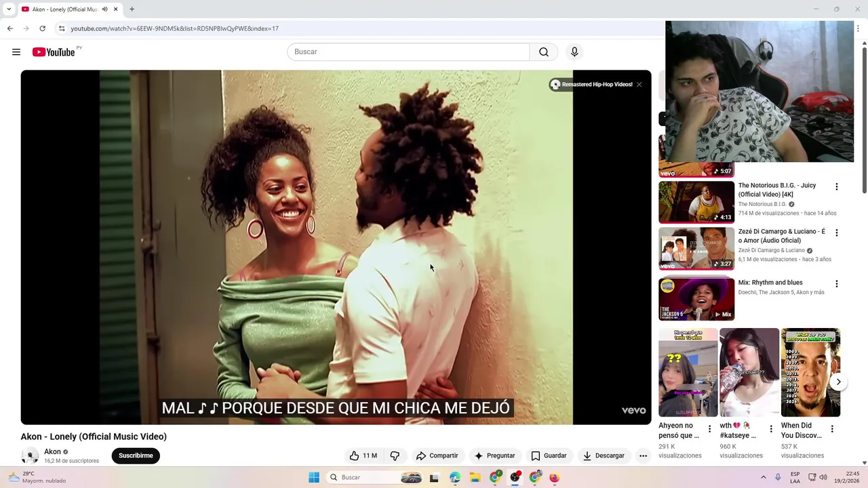
Task: Open ESP LAA keyboard language switcher
Action: click(x=795, y=477)
